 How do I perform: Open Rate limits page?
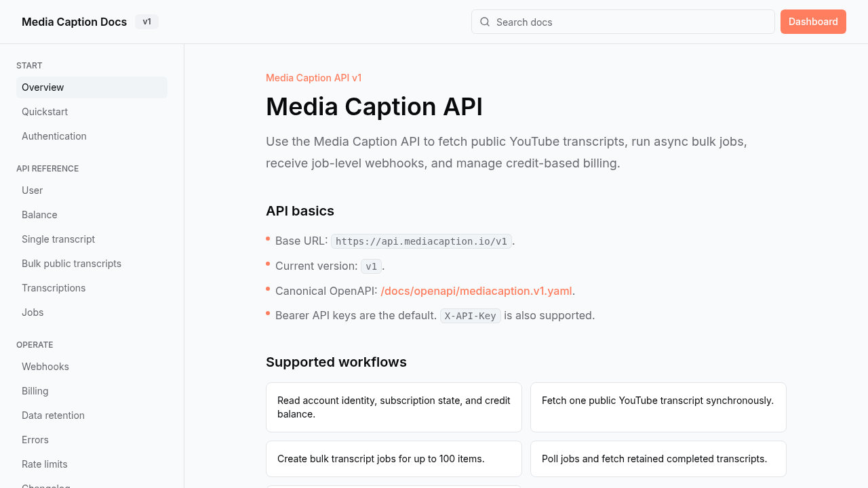pyautogui.click(x=92, y=464)
